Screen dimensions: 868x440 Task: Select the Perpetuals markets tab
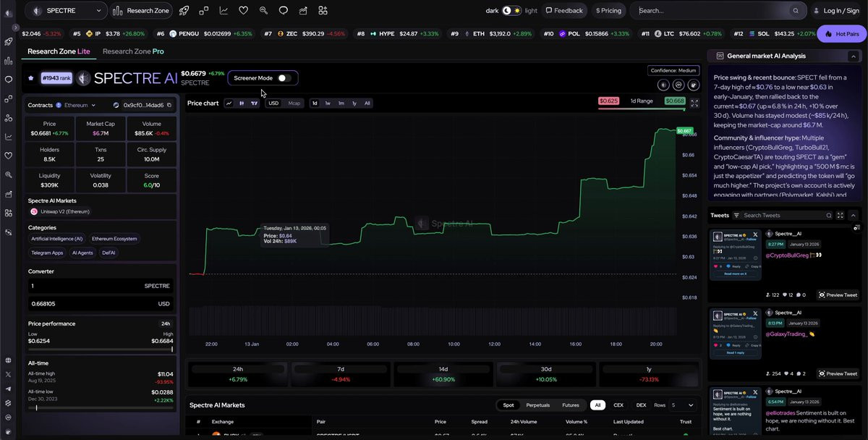point(537,405)
